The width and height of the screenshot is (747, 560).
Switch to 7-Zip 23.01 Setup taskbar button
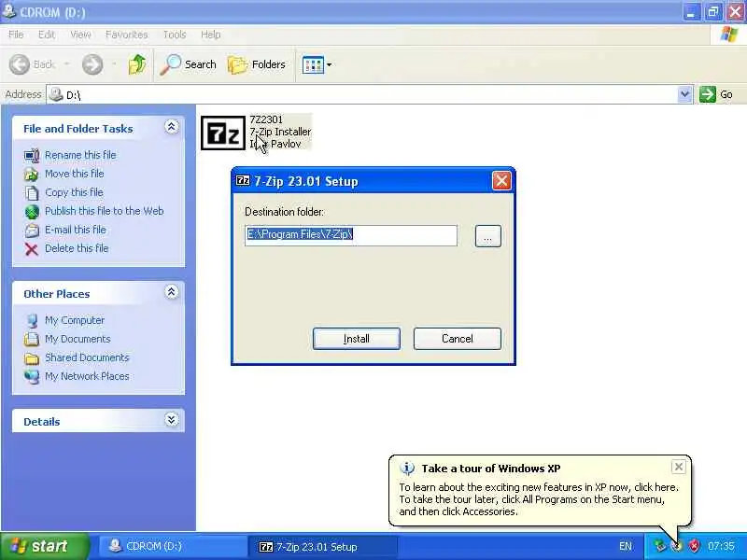pos(322,546)
